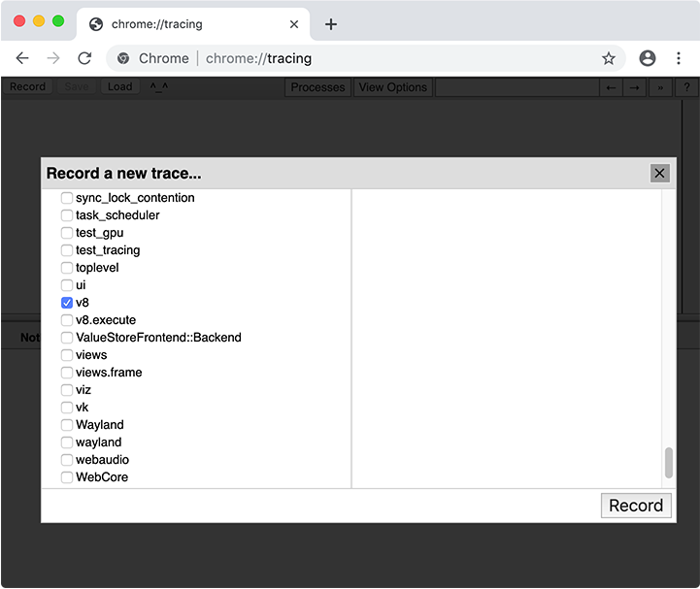Click the category list scrollbar thumb
This screenshot has height=589, width=700.
click(x=668, y=463)
